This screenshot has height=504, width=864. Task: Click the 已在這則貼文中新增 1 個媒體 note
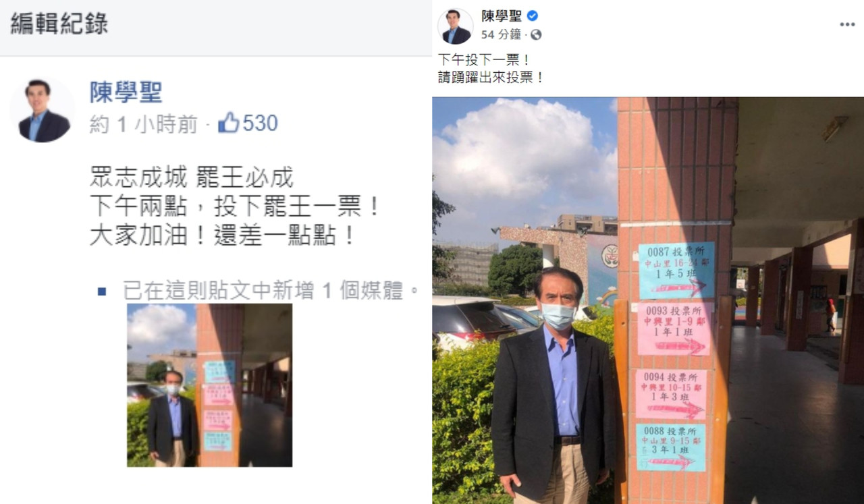(272, 291)
